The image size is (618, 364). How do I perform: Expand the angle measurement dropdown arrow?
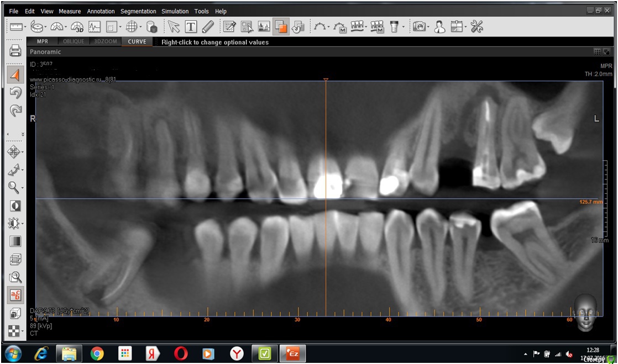66,27
